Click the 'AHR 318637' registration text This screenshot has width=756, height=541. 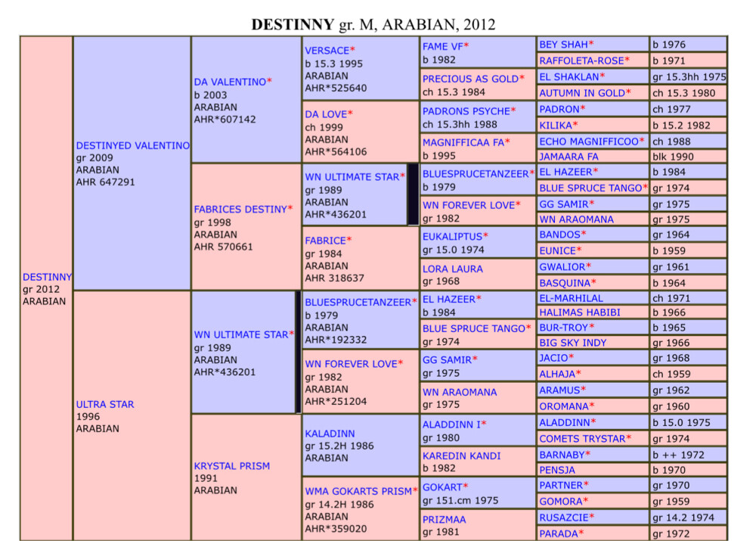[x=334, y=278]
